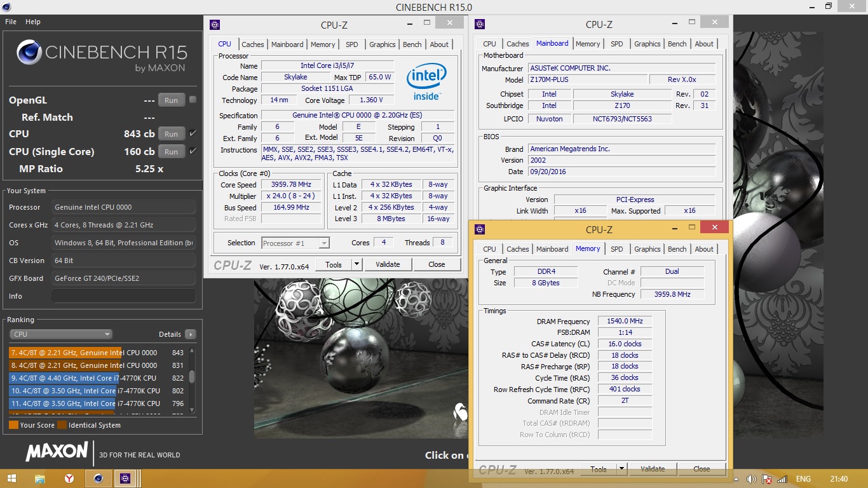Select the ranking row scoring 843
This screenshot has width=868, height=488.
coord(97,353)
